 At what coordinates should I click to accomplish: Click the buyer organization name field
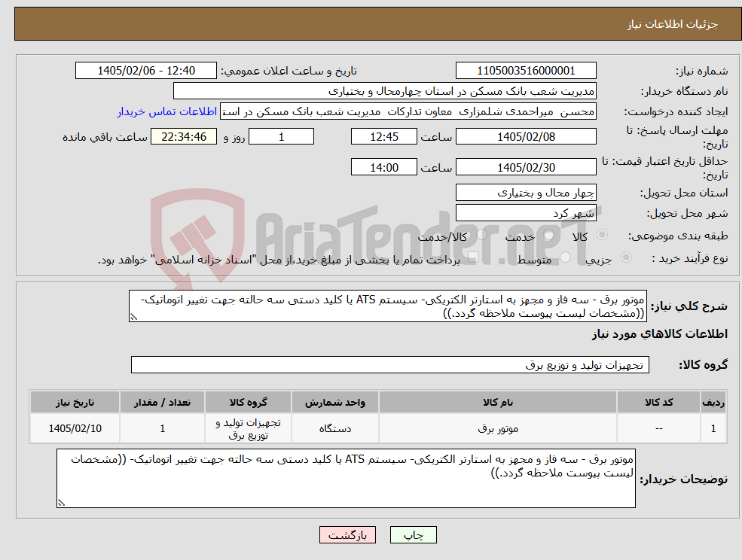[384, 91]
